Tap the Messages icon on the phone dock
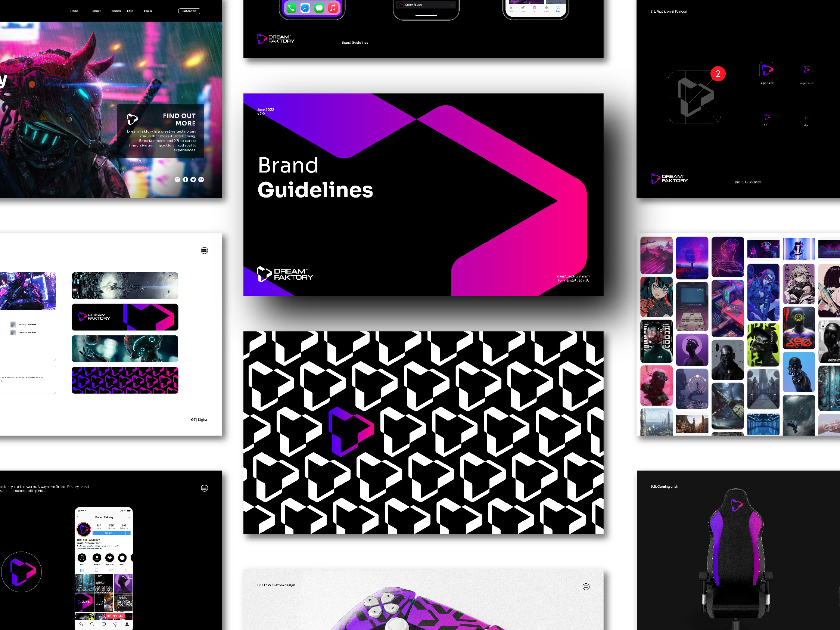Viewport: 840px width, 630px height. click(319, 7)
